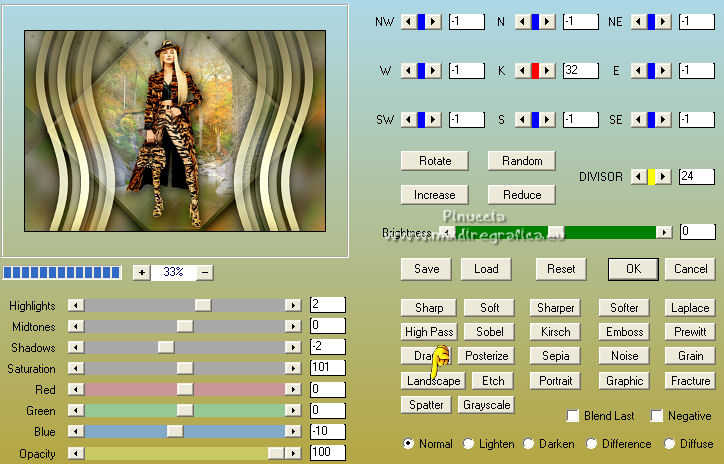Increase the DIVISOR value arrow
This screenshot has height=464, width=724.
663,176
